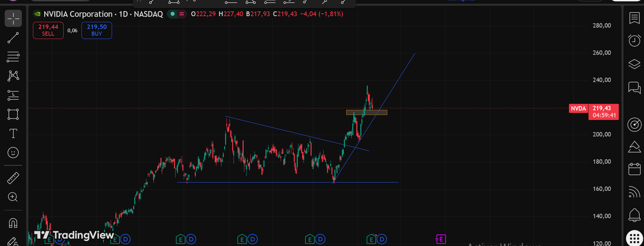The height and width of the screenshot is (246, 644).
Task: Click the 180,00 price scale value
Action: tap(602, 162)
